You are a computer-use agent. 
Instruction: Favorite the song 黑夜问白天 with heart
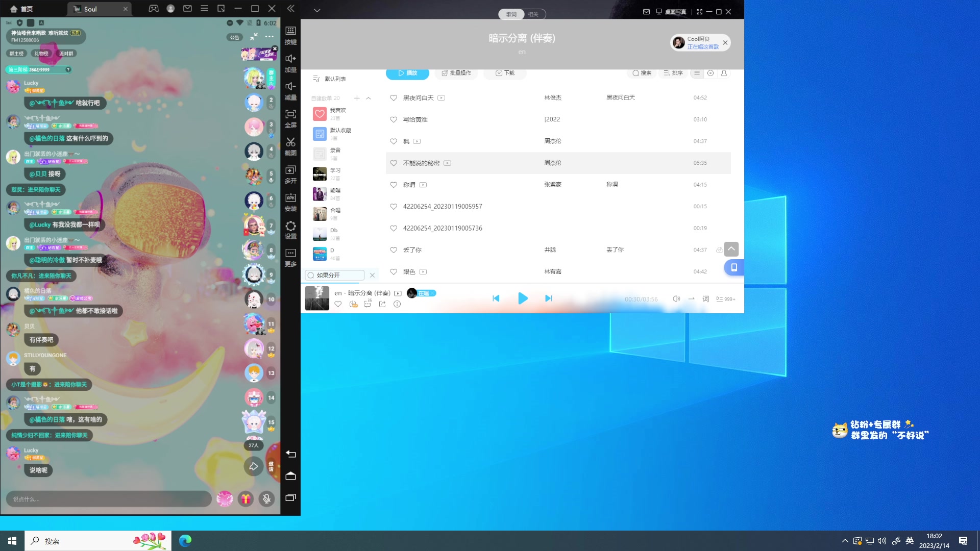point(394,98)
